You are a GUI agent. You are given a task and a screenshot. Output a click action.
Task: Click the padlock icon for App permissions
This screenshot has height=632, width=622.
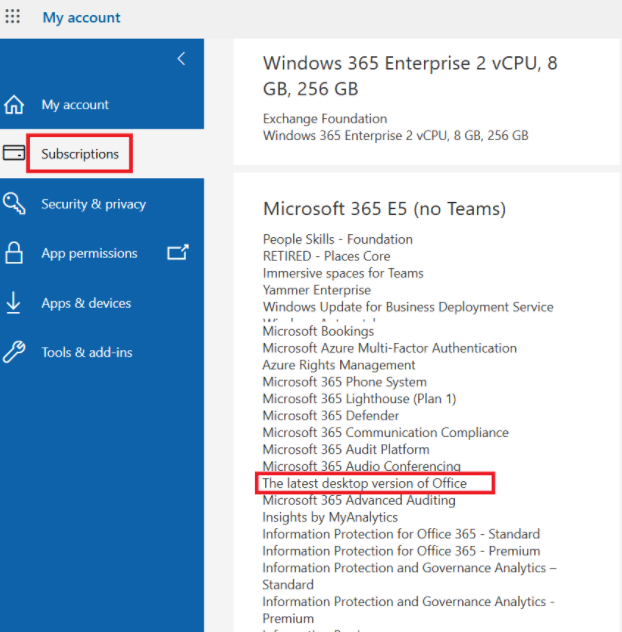[x=14, y=253]
